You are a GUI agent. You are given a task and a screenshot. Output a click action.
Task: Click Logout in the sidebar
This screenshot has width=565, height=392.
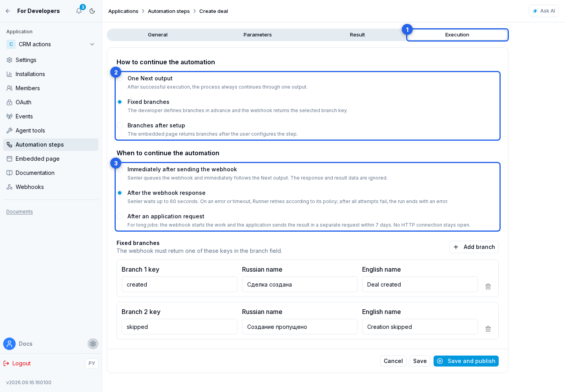click(17, 363)
